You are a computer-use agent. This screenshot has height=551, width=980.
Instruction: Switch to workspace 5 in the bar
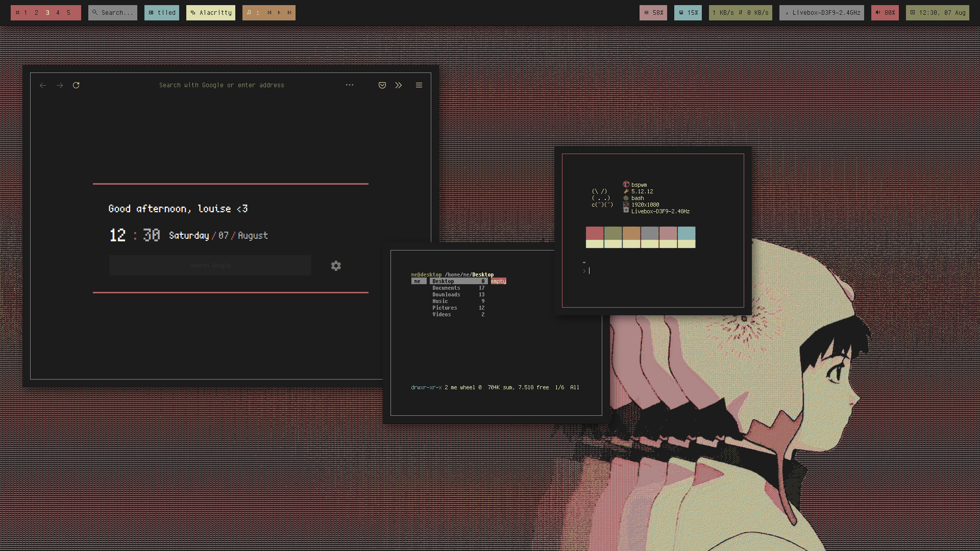point(68,13)
